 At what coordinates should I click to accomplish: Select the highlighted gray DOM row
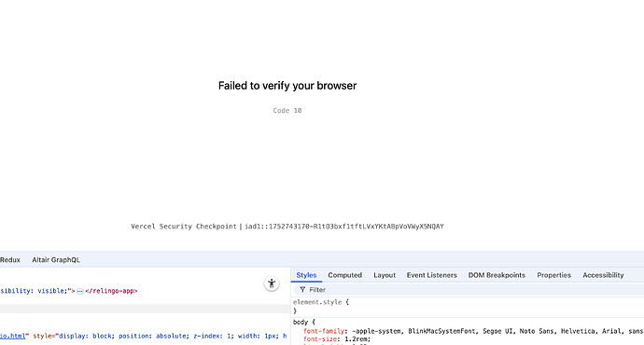[x=145, y=309]
